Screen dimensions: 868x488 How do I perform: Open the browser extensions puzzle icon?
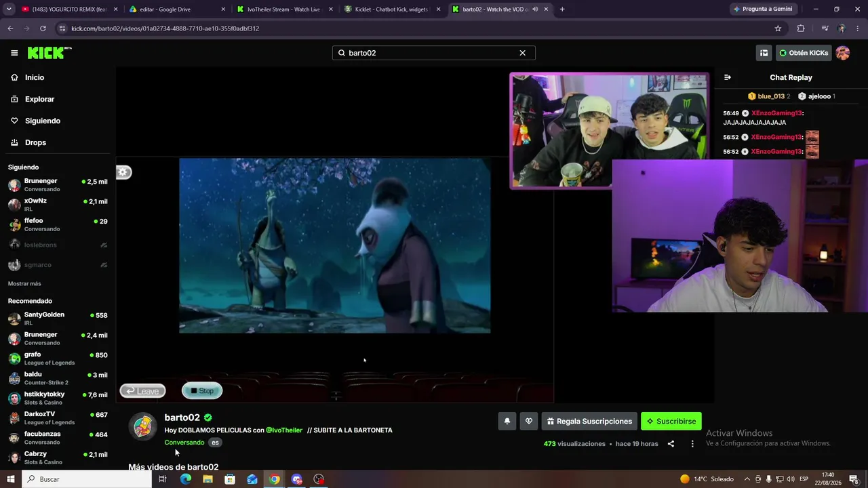801,28
